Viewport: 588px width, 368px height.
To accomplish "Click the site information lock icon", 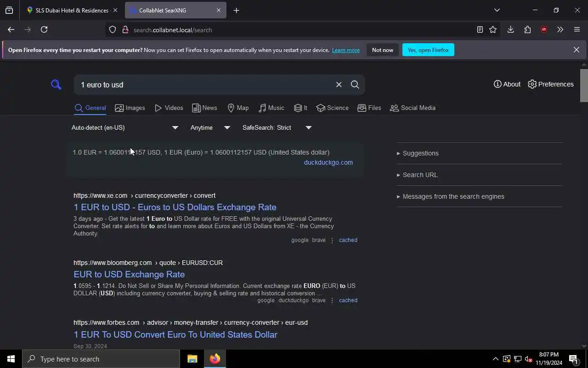I will (x=125, y=30).
